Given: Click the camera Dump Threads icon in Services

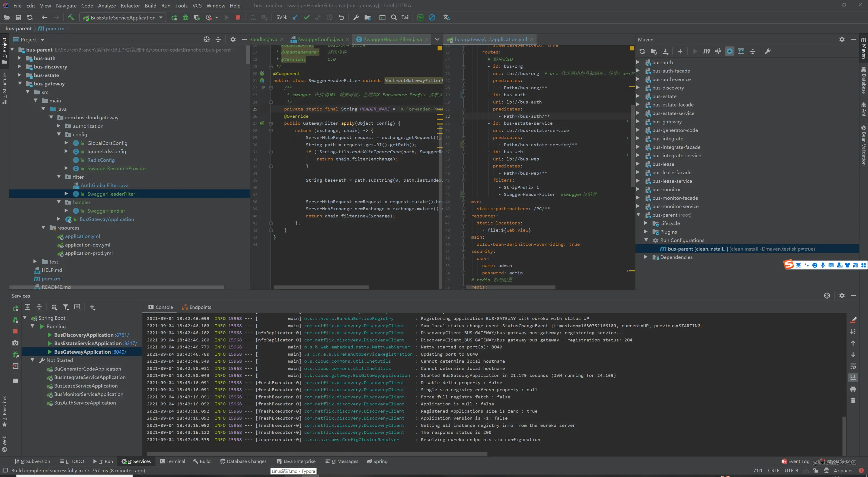Looking at the screenshot, I should pyautogui.click(x=15, y=343).
